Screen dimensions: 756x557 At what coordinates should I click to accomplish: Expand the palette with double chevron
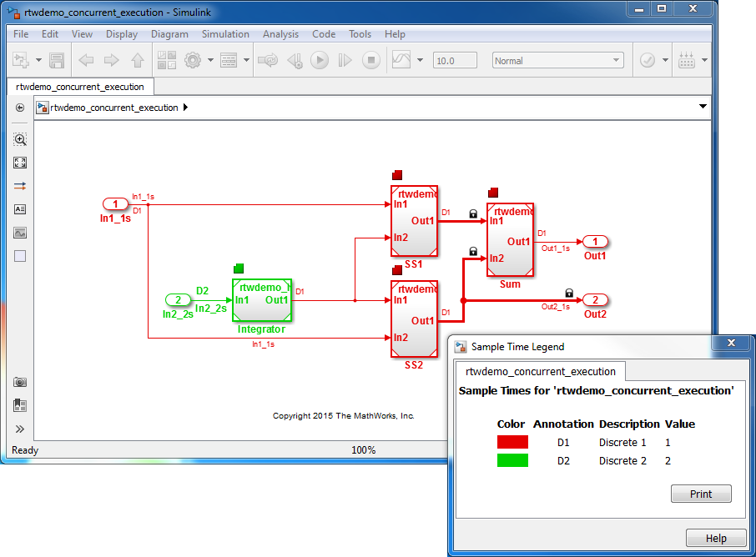[20, 429]
